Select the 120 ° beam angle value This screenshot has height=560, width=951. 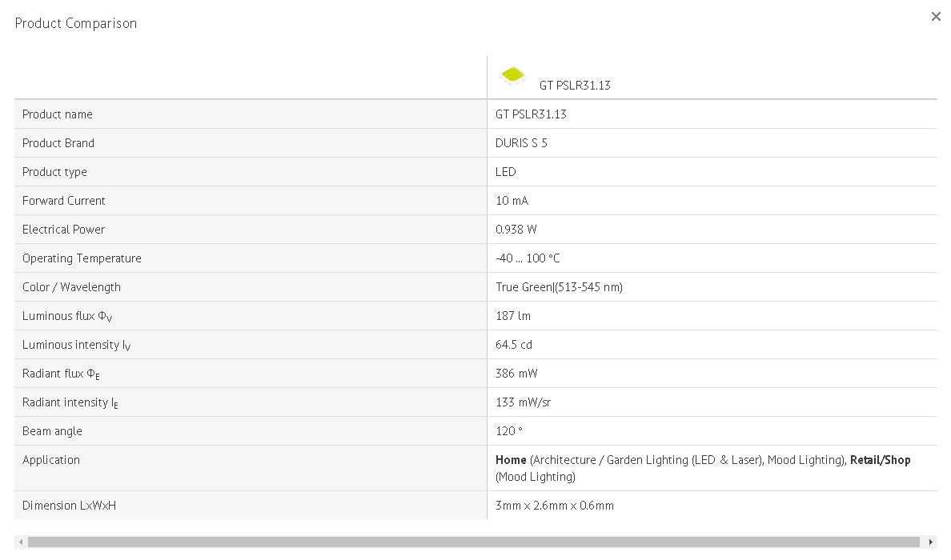(509, 431)
